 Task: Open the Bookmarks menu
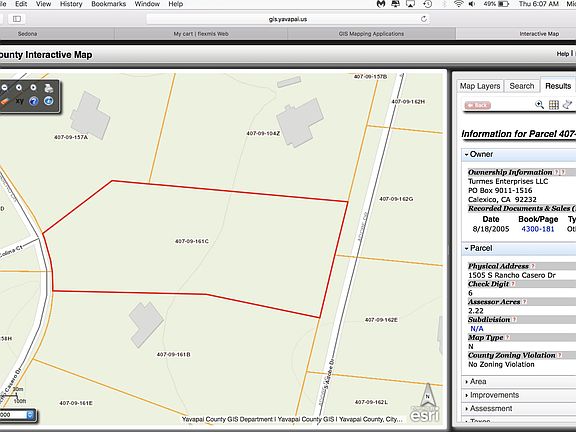[108, 4]
